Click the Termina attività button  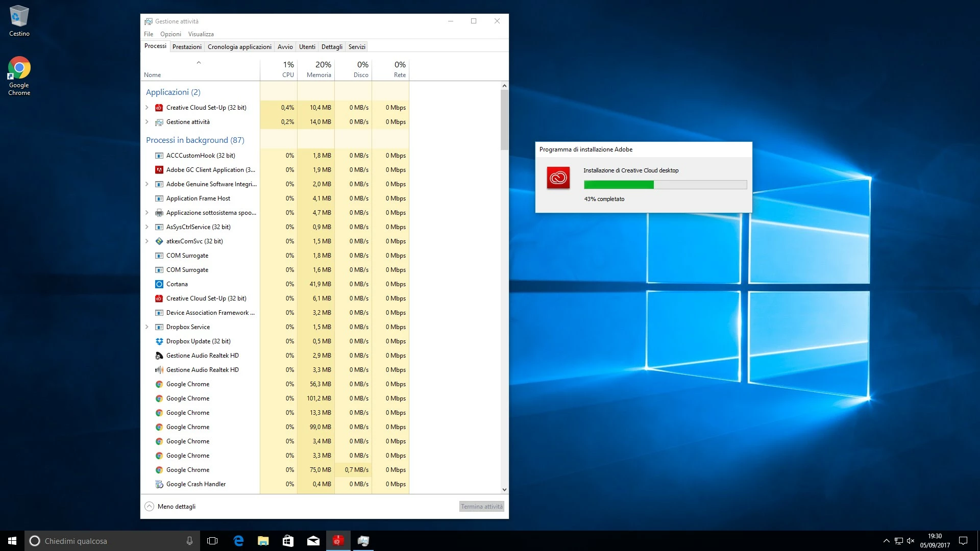481,507
